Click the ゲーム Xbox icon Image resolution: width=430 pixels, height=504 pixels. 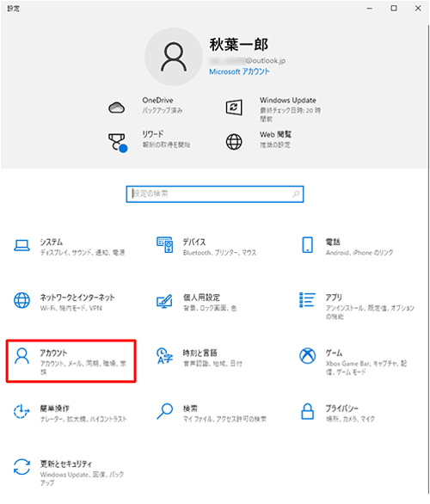click(308, 356)
